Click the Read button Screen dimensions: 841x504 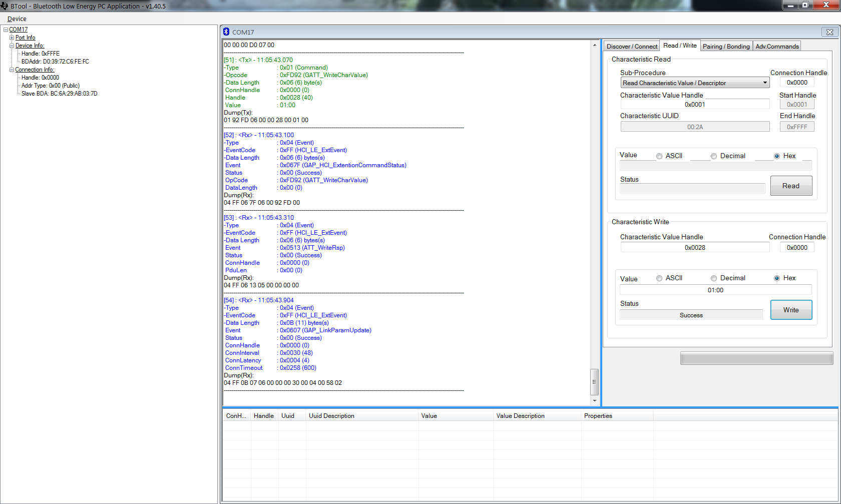point(791,186)
